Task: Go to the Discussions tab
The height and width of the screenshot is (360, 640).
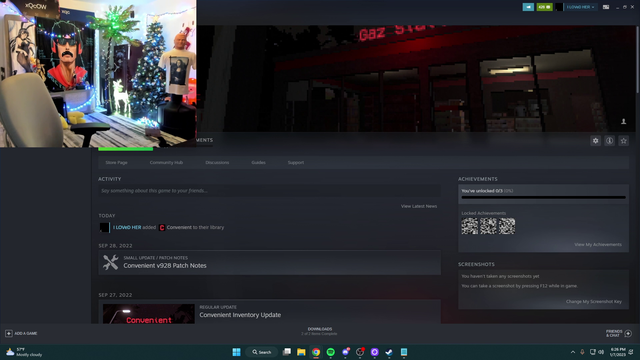Action: coord(217,162)
